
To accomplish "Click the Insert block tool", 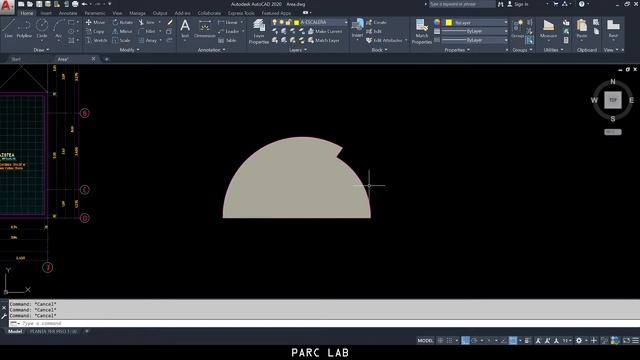I will [358, 29].
